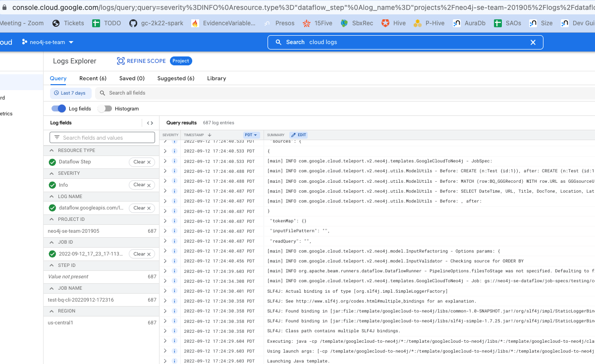Screen dimensions: 595x364
Task: Sort by the Timestamp column arrow
Action: 210,135
